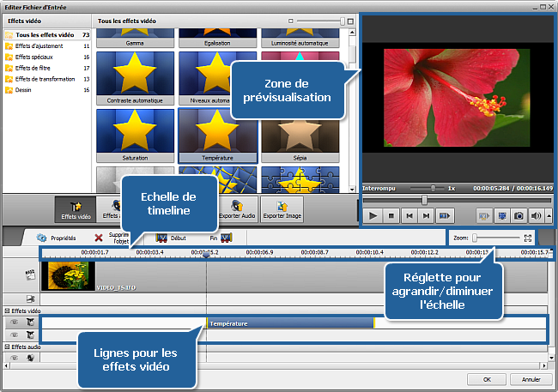Toggle visibility of second video effects line
The height and width of the screenshot is (392, 558).
point(15,335)
